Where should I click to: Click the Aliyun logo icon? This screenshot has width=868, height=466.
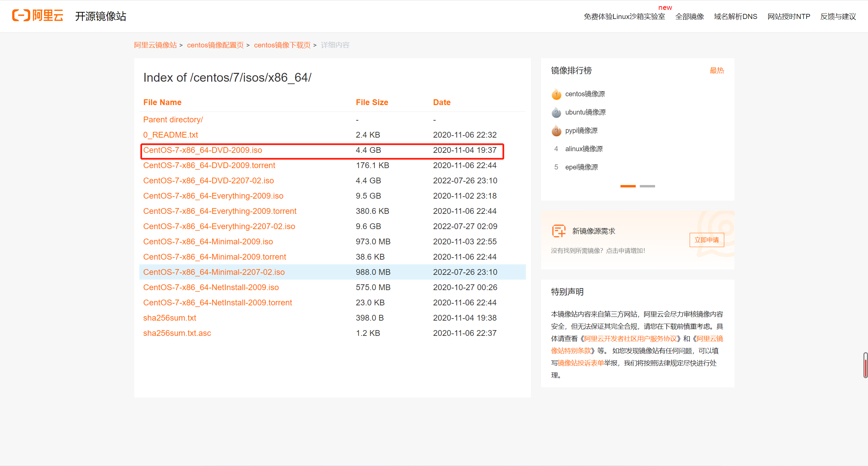pyautogui.click(x=21, y=16)
